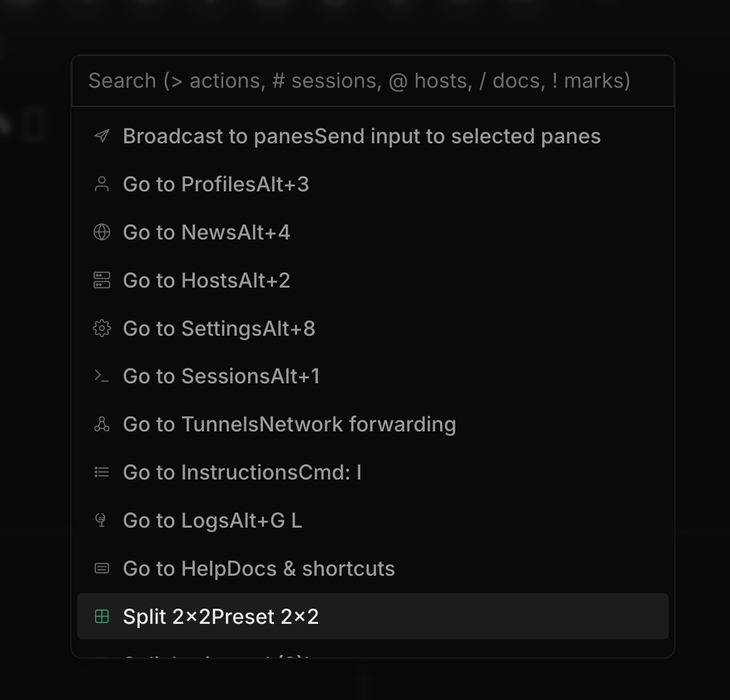Click the logs icon beside Go to Logs
The image size is (730, 700).
[102, 520]
